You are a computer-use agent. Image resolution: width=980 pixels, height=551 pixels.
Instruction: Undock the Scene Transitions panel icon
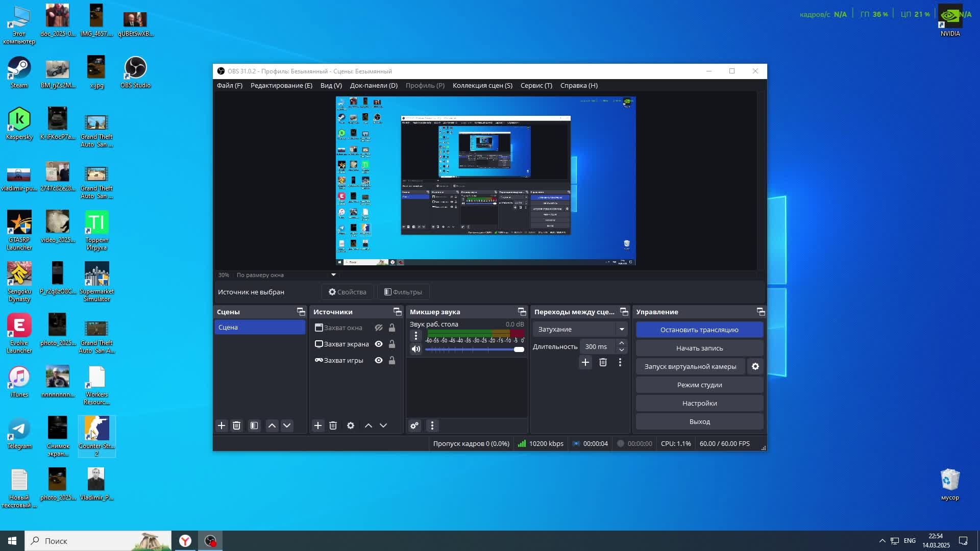[624, 312]
